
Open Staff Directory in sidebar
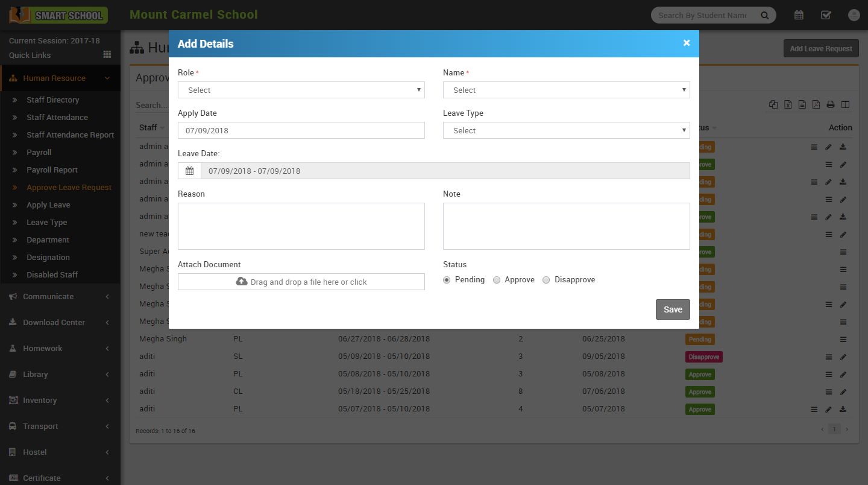[x=52, y=100]
